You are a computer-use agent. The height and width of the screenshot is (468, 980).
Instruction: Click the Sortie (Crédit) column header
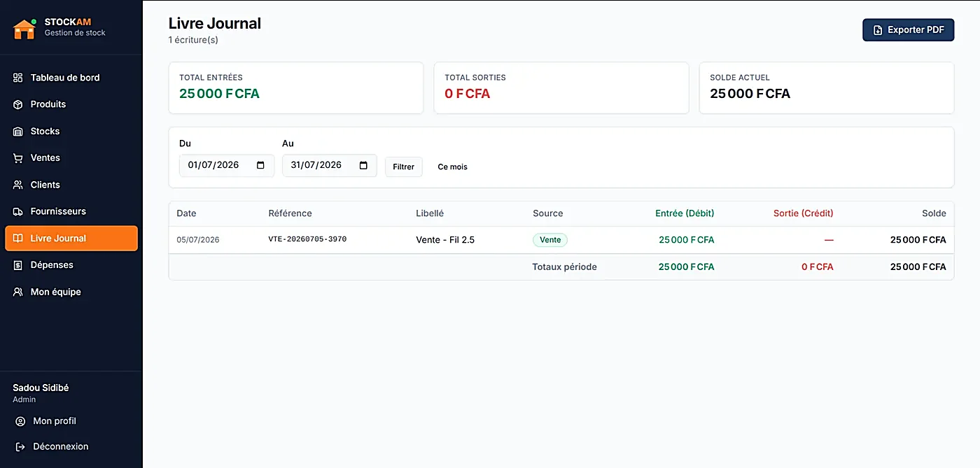pos(804,213)
